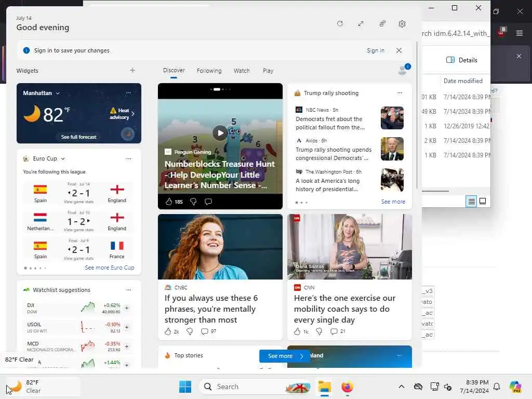Refresh the widgets feed
The image size is (532, 399).
[340, 24]
